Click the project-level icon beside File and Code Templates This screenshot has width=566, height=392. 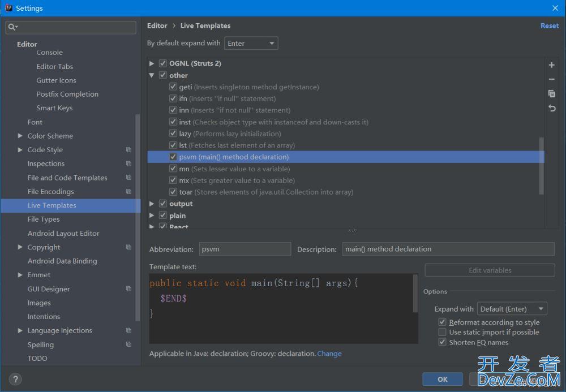click(128, 178)
